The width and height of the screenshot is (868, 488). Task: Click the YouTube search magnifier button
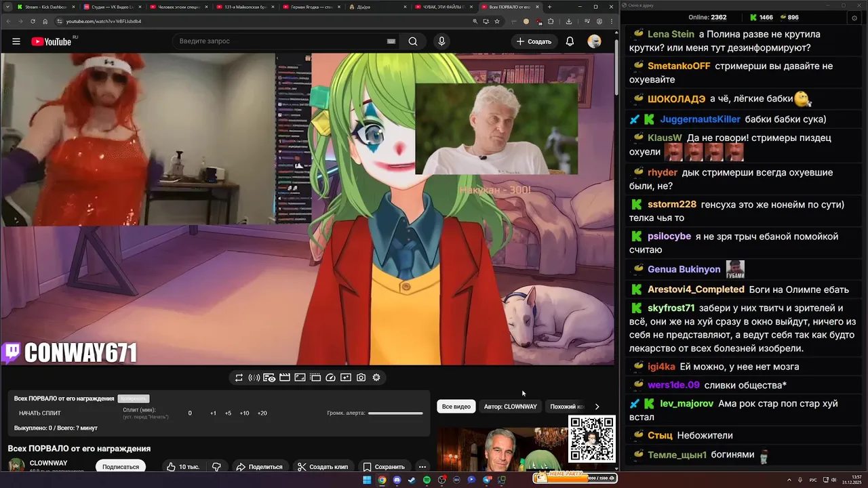(413, 41)
